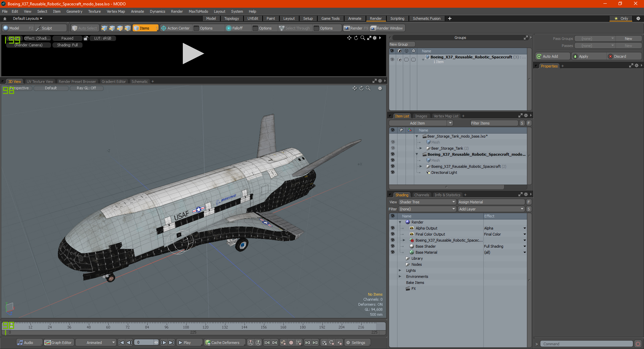Toggle the record keyframe circle icon

pyautogui.click(x=291, y=343)
